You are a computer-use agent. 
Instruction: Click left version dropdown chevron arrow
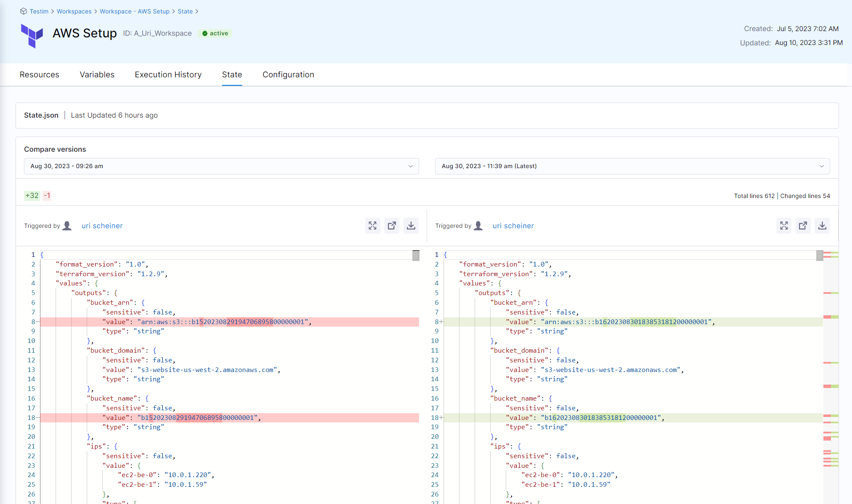tap(411, 166)
